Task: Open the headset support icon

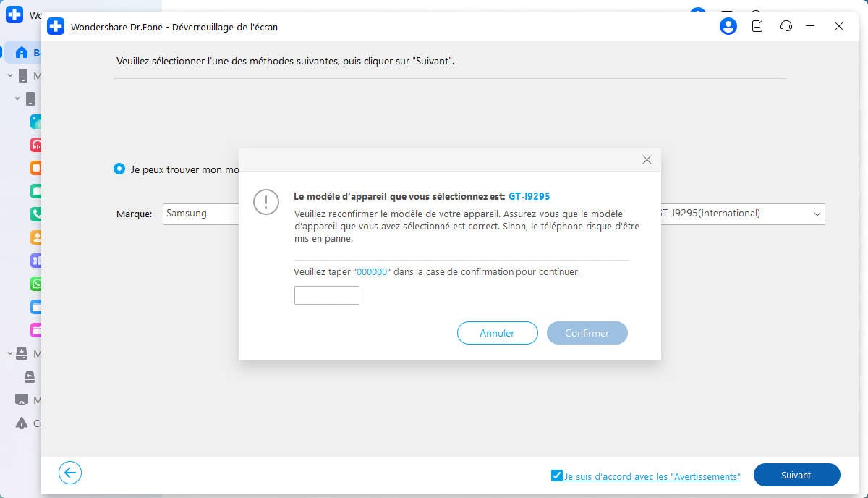Action: coord(786,26)
